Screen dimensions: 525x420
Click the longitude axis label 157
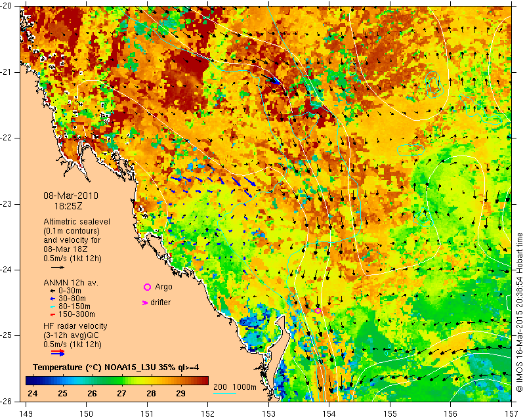512,414
